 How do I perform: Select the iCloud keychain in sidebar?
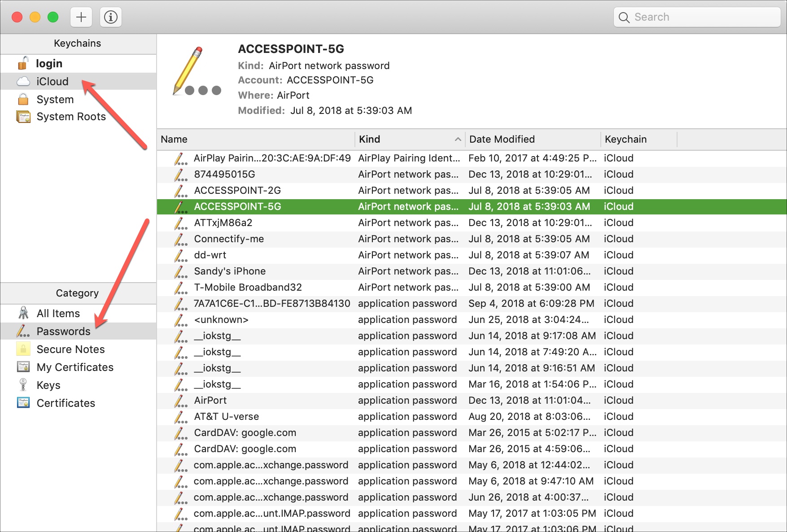coord(52,82)
